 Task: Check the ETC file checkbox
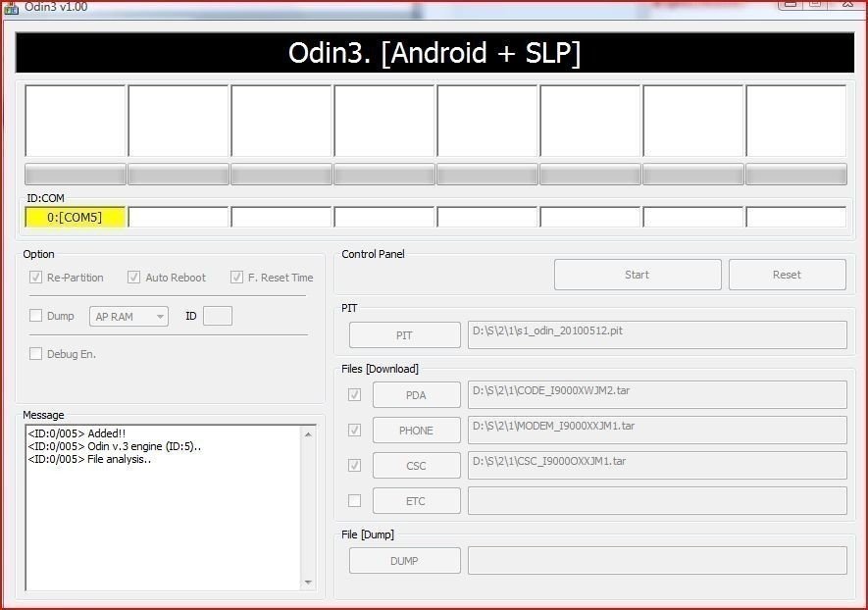pos(354,501)
